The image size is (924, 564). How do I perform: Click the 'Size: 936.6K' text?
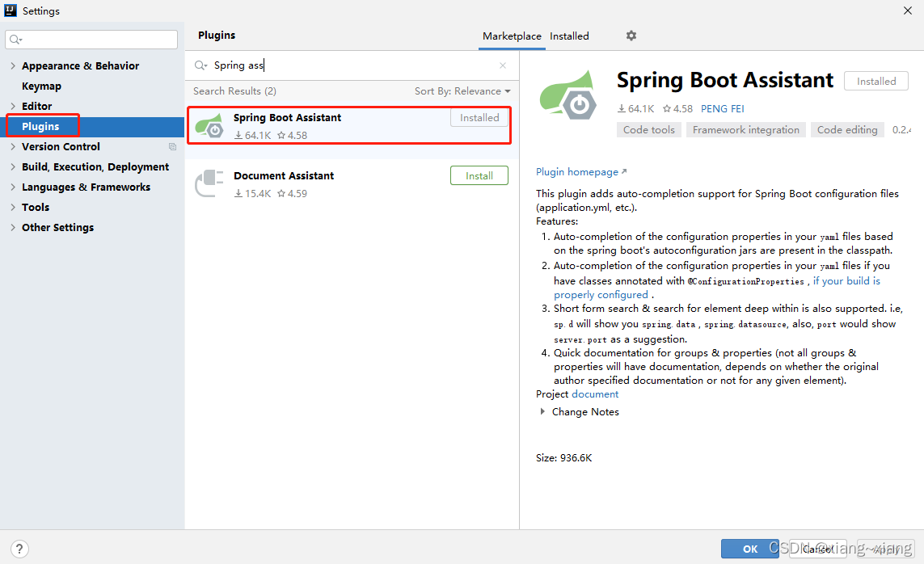(564, 458)
